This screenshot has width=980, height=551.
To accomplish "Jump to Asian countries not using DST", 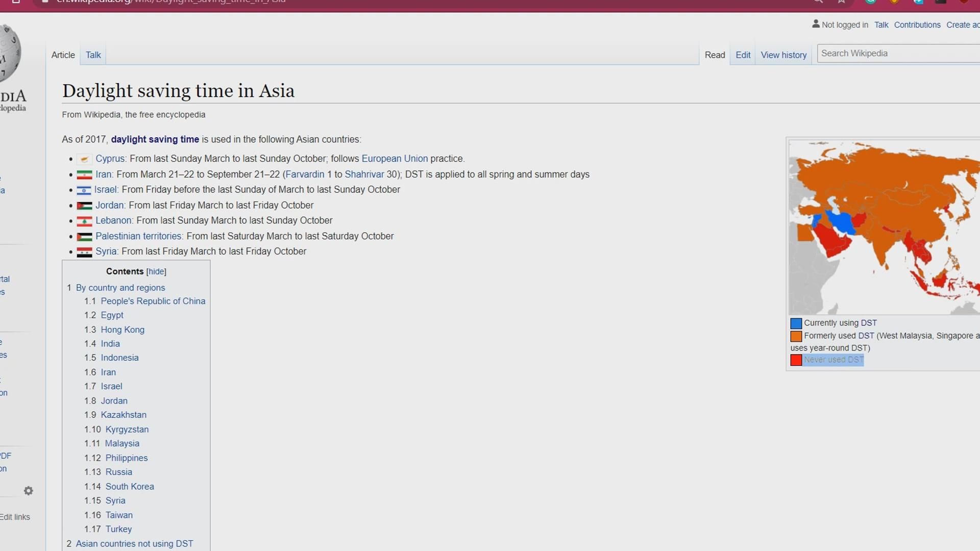I will point(134,544).
